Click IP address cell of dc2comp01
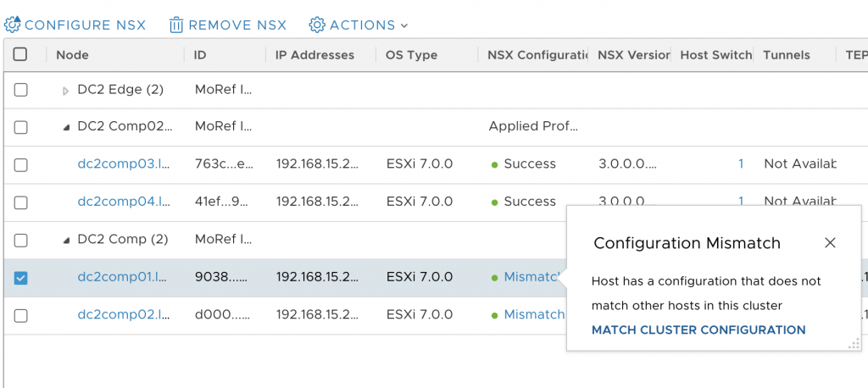Screen dimensions: 868x388 (317, 277)
